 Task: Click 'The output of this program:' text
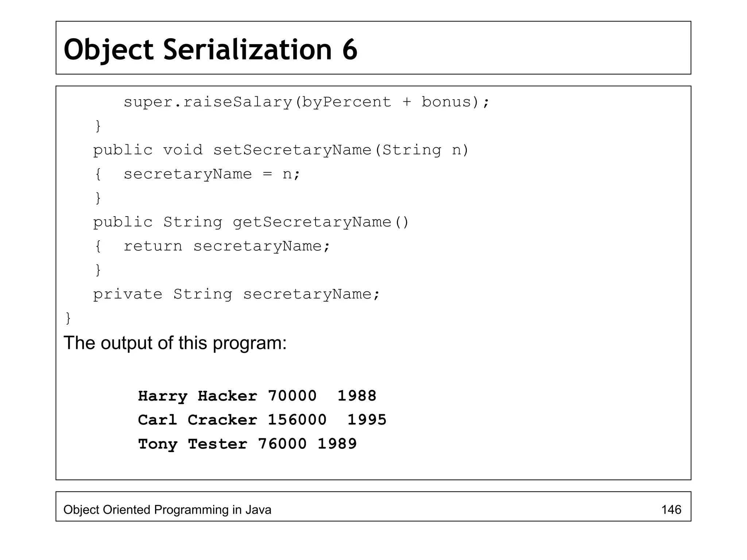click(x=175, y=343)
